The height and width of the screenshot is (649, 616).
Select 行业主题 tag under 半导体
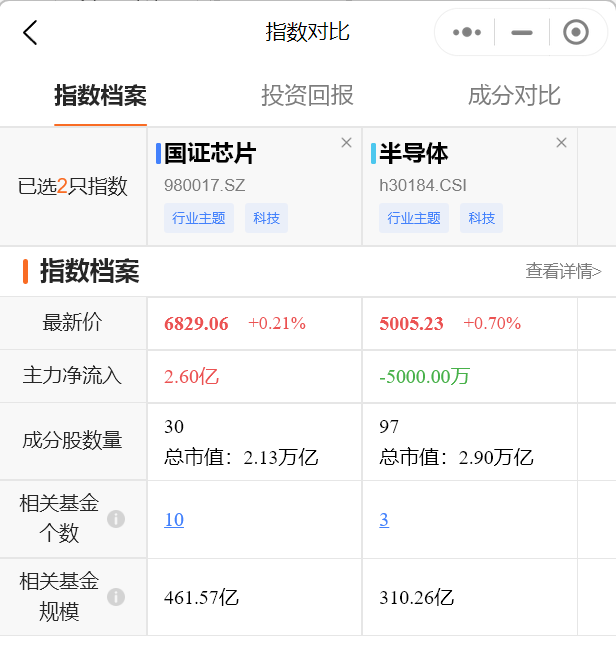click(x=414, y=218)
